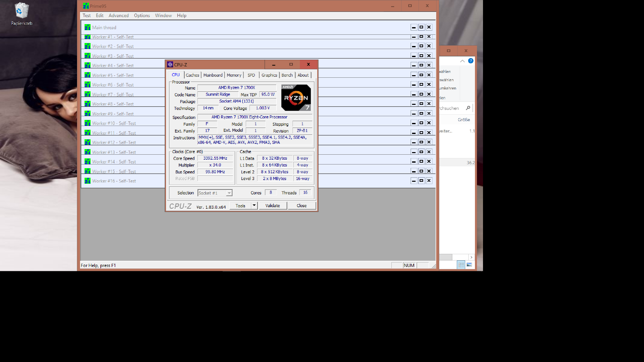Click the blue help question mark icon
This screenshot has height=362, width=644.
click(470, 61)
